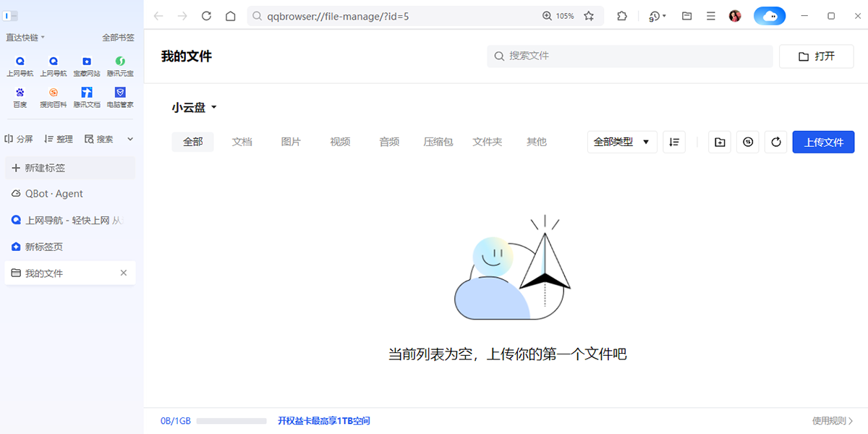Image resolution: width=868 pixels, height=434 pixels.
Task: Click the 搜索文件 search field
Action: coord(630,56)
